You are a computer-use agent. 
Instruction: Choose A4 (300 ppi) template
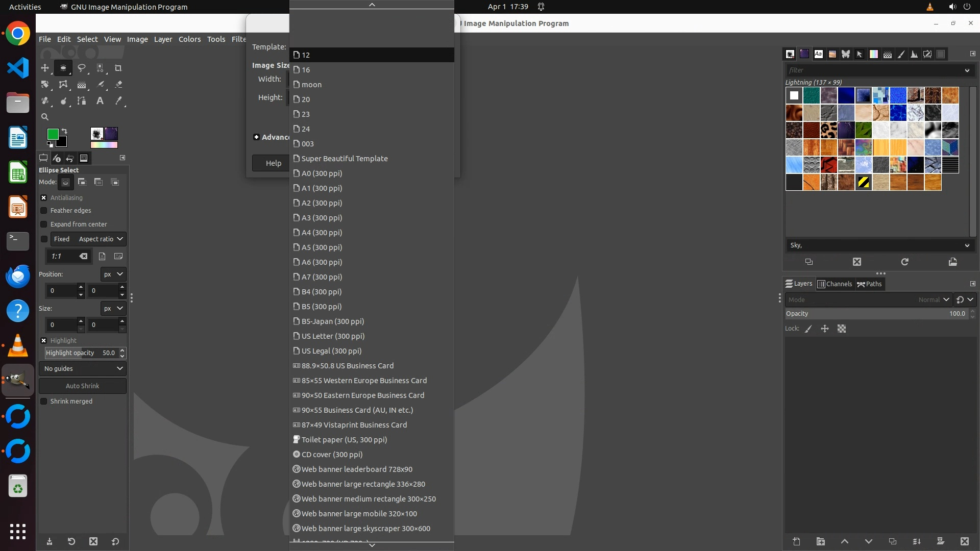[x=322, y=233]
